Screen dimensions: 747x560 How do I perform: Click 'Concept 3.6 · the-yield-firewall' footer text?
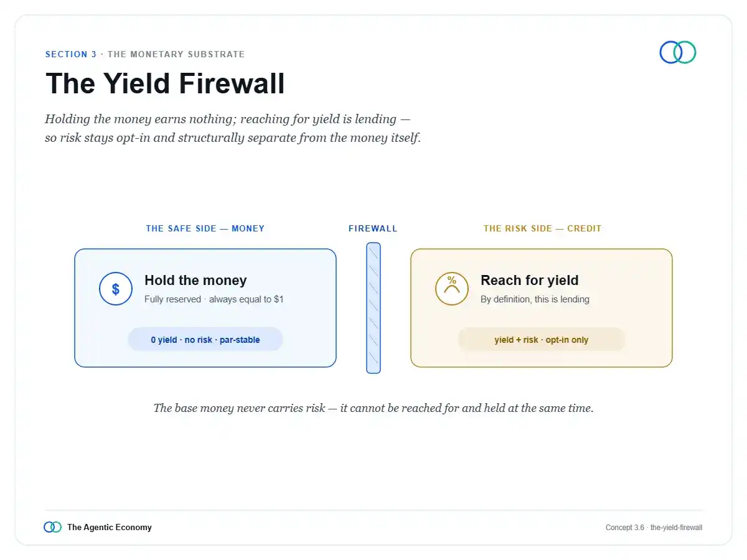point(654,528)
